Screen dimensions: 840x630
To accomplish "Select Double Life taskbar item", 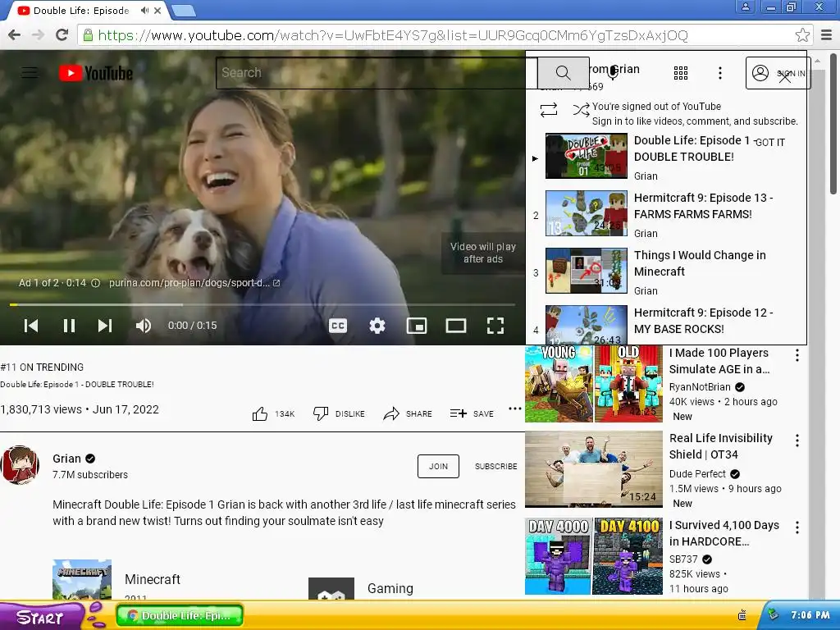I will coord(180,616).
